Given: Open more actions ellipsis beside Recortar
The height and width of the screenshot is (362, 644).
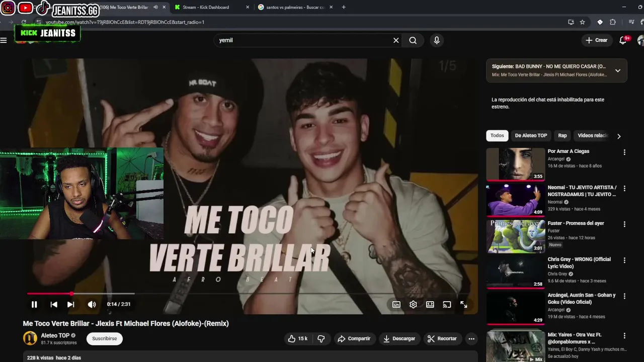Looking at the screenshot, I should [471, 338].
